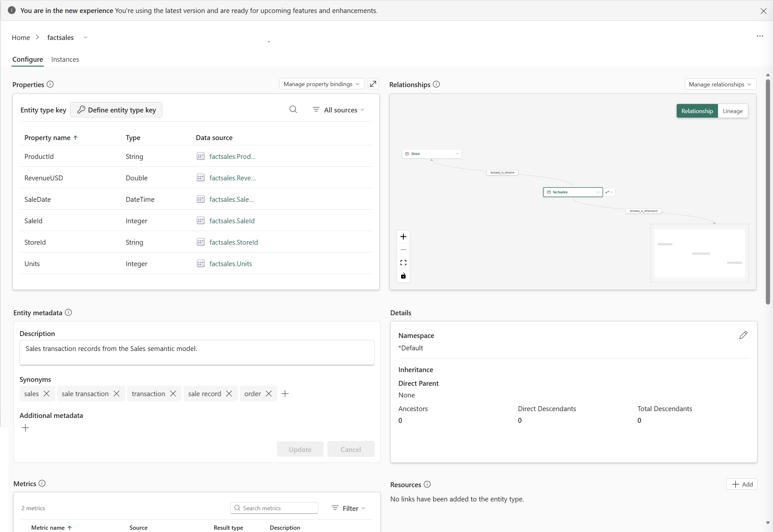Open the All sources filter dropdown
The width and height of the screenshot is (773, 532).
[x=339, y=110]
